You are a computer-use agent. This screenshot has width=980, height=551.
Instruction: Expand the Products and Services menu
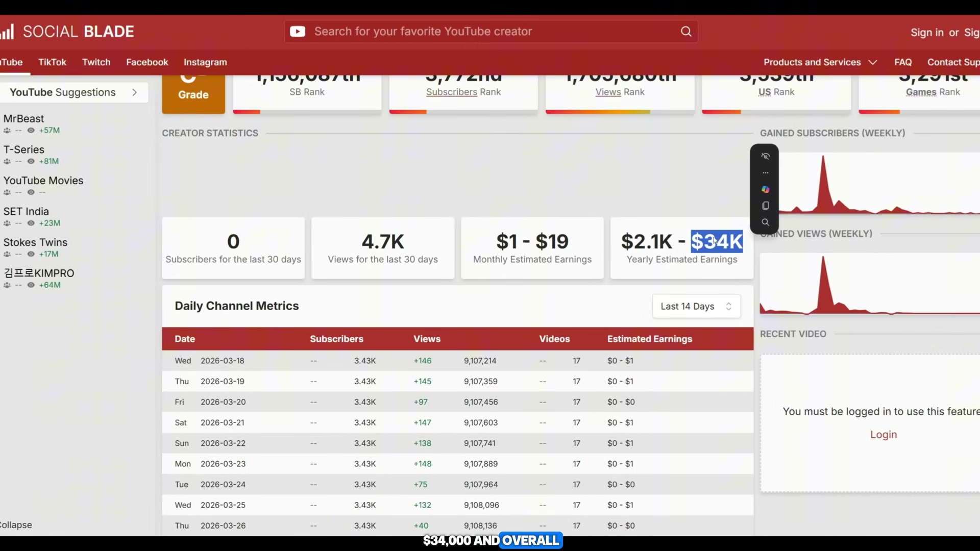(820, 62)
